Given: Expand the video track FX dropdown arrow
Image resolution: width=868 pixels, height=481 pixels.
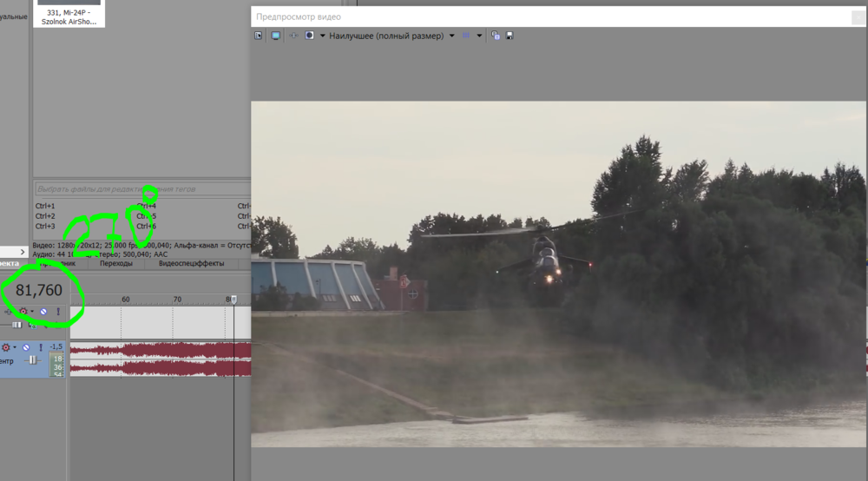Looking at the screenshot, I should pos(32,312).
